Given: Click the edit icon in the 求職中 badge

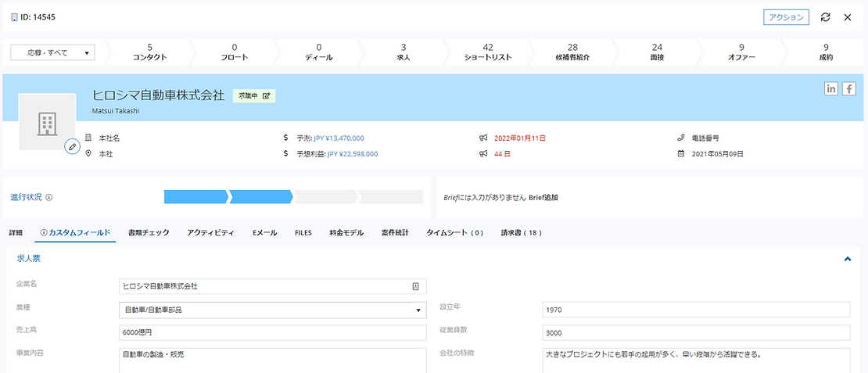Looking at the screenshot, I should 267,95.
